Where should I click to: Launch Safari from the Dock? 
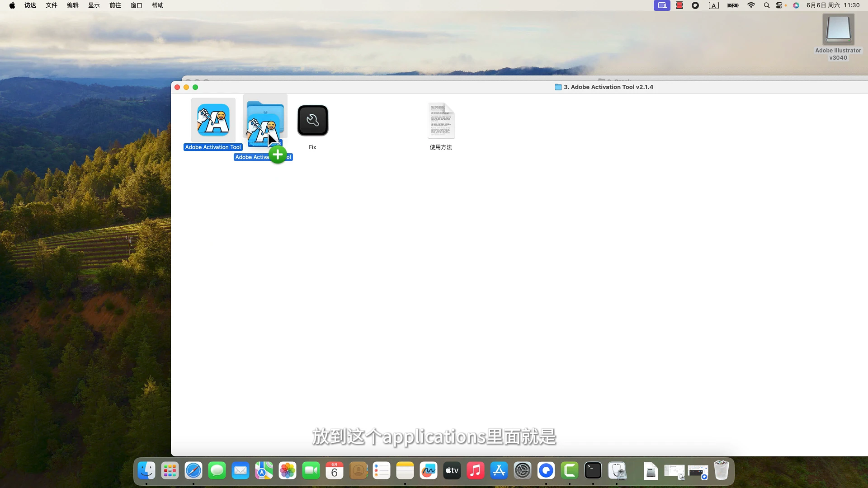click(193, 471)
